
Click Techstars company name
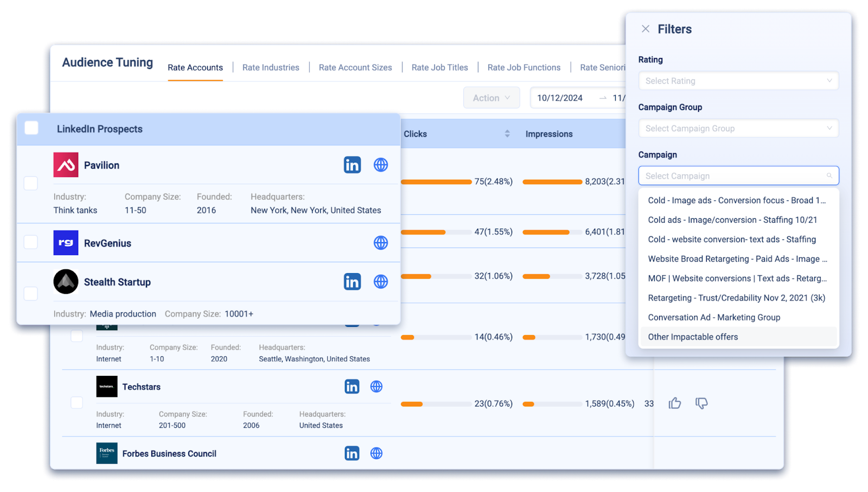pyautogui.click(x=142, y=387)
